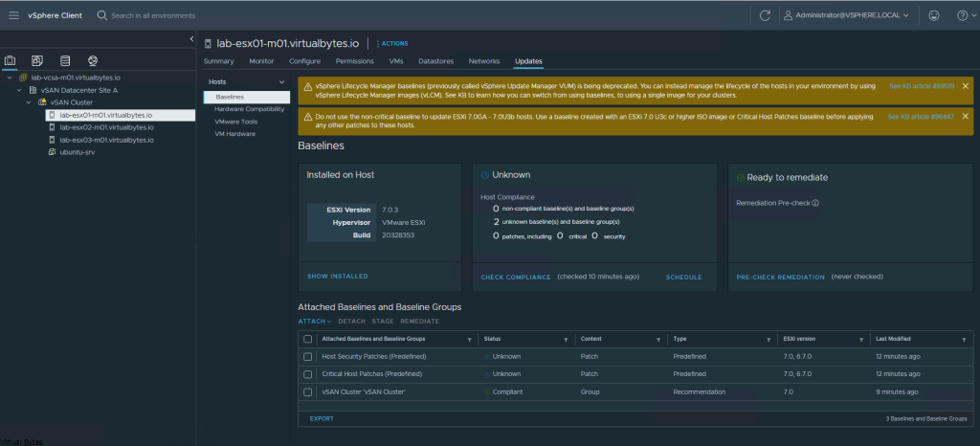Viewport: 980px width, 446px height.
Task: Click the DETACH button
Action: [x=352, y=322]
